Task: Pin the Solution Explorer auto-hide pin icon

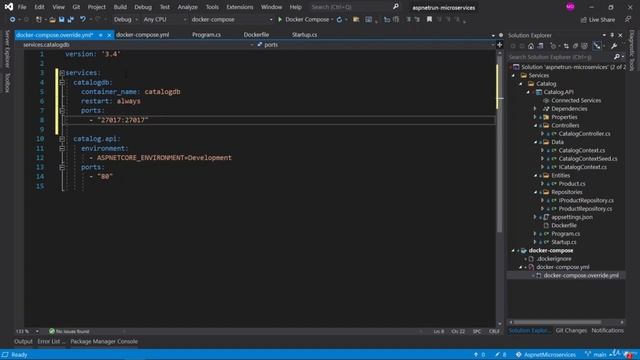Action: [612, 35]
